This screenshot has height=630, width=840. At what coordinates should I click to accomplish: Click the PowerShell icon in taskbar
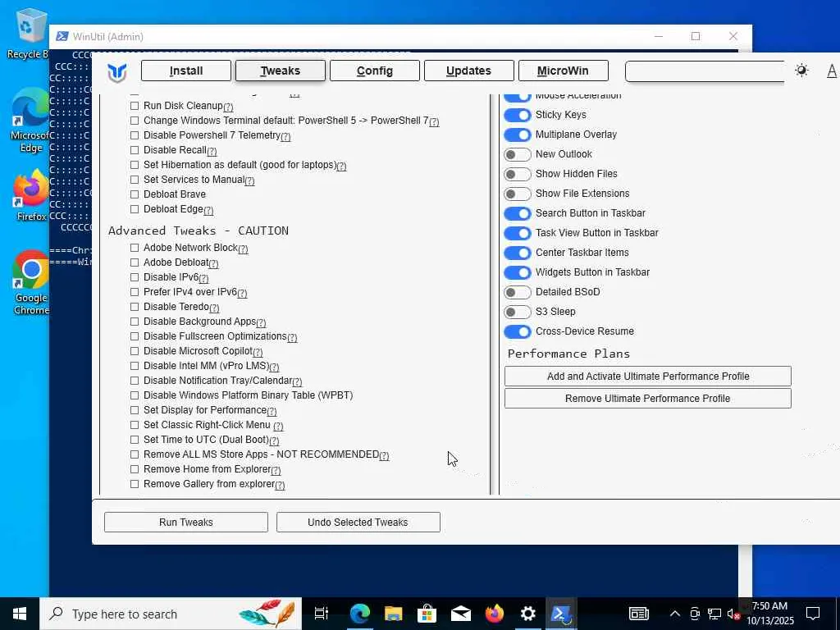point(561,614)
